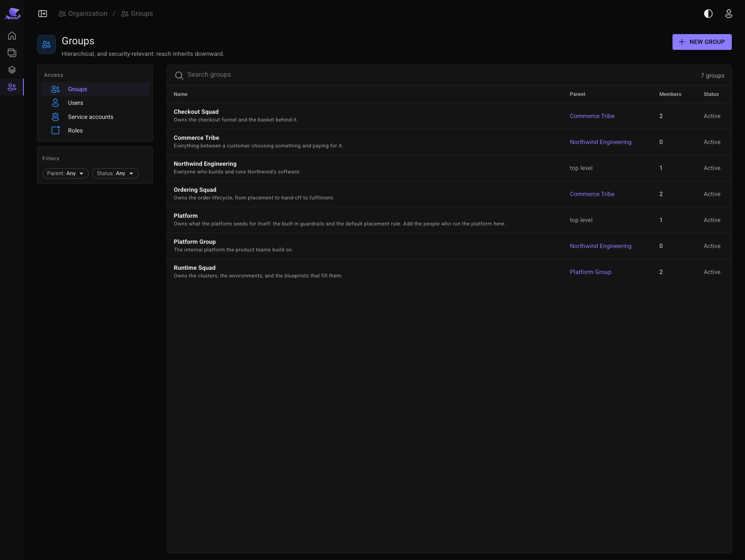Select Roles in Access menu
Viewport: 745px width, 560px height.
coord(95,130)
